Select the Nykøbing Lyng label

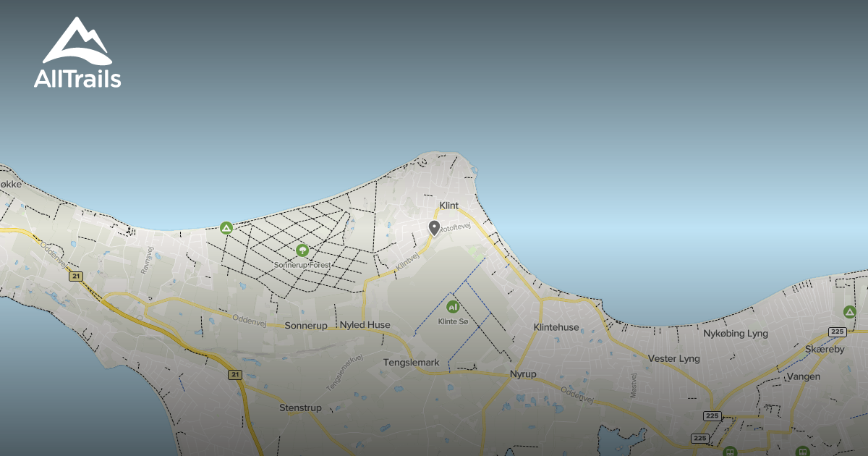[x=734, y=334]
